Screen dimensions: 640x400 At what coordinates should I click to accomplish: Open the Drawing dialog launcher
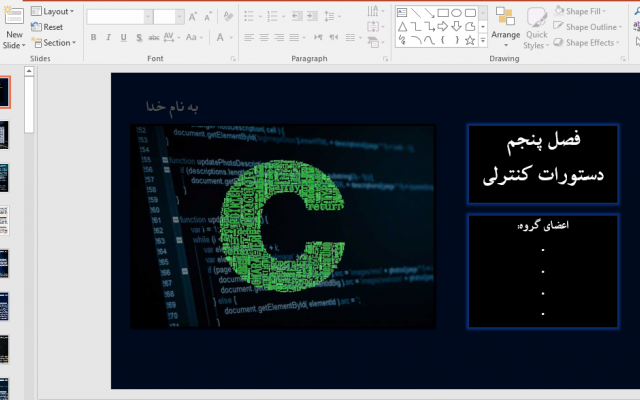pyautogui.click(x=623, y=59)
